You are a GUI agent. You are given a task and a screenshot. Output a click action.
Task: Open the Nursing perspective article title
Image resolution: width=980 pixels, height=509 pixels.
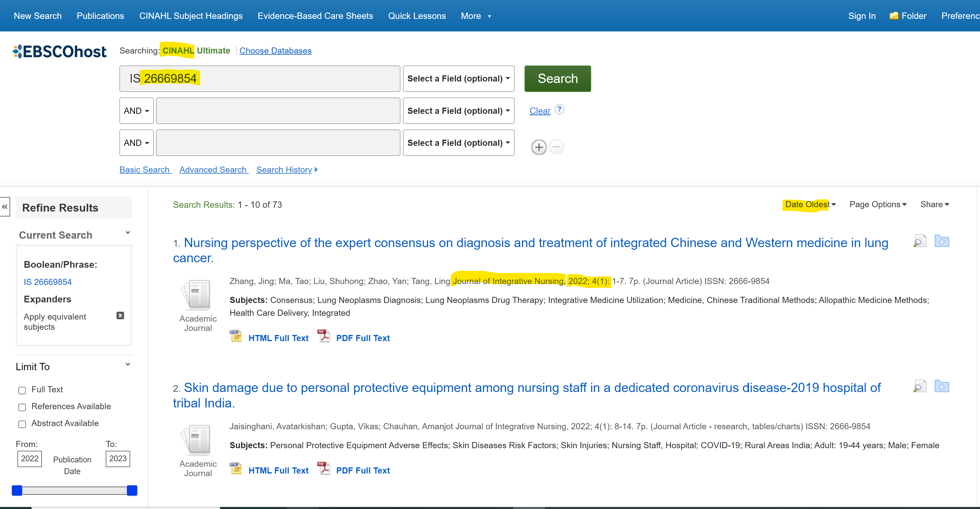tap(530, 250)
